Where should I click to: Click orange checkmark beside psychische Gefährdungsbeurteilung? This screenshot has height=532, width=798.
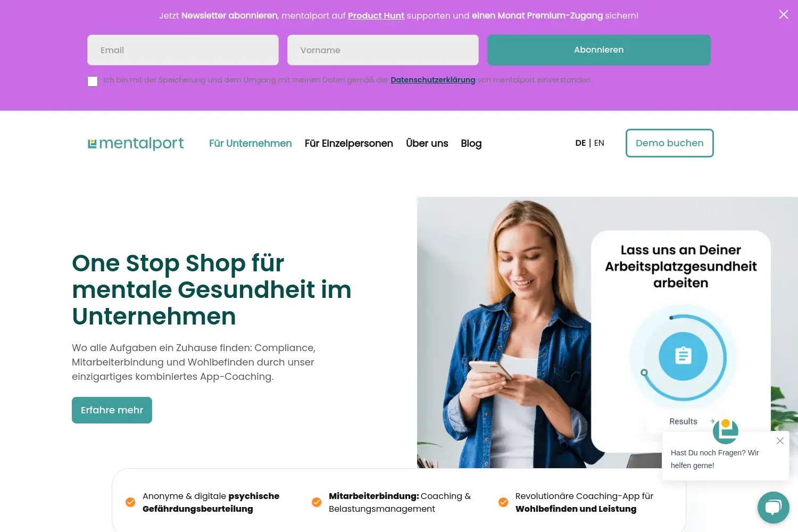point(130,502)
